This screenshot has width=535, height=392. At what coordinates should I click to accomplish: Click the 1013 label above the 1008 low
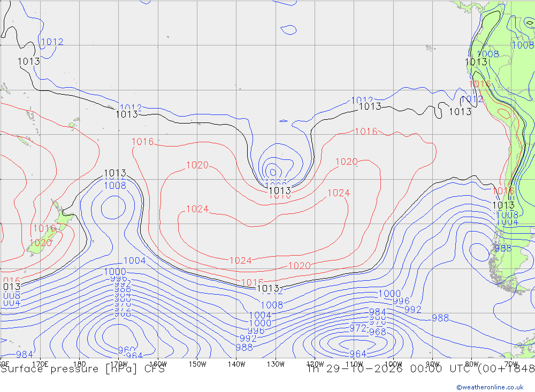(115, 173)
